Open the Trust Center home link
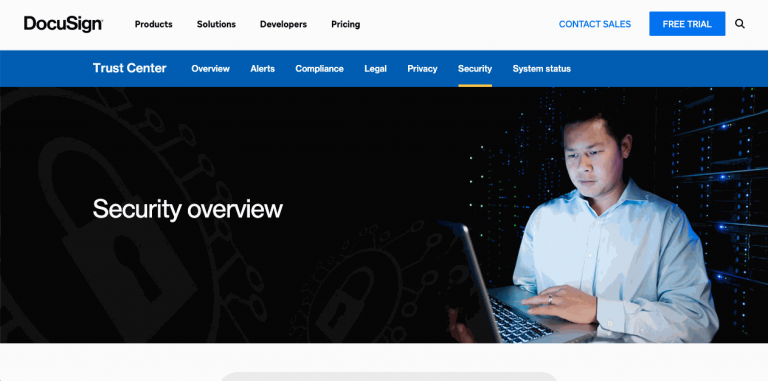 click(x=130, y=68)
